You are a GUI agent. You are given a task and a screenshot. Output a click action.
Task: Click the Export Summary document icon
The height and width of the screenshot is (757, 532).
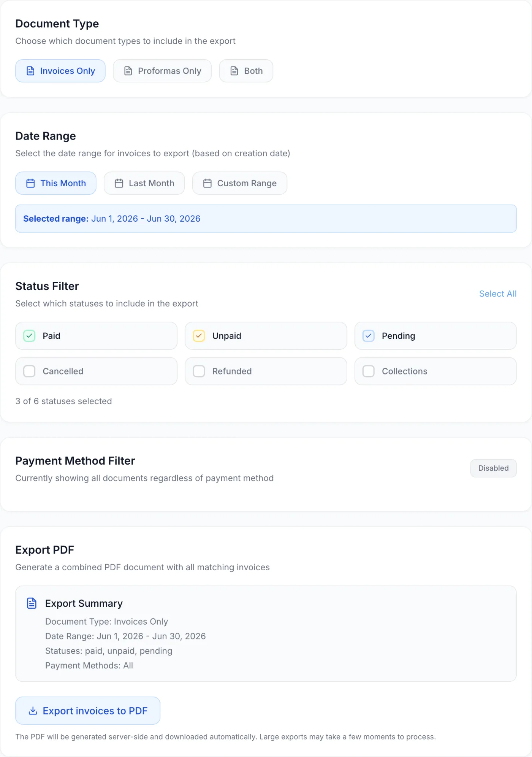point(32,603)
